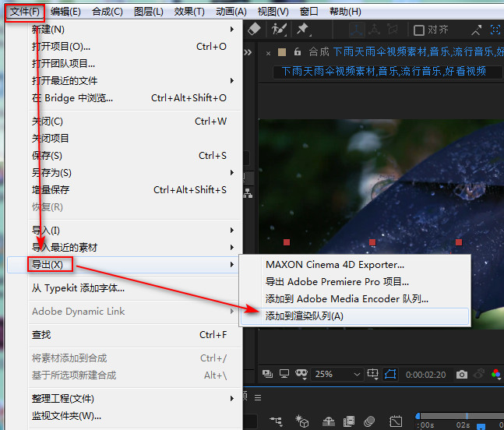
Task: Toggle hide shy layers switch
Action: pos(329,421)
